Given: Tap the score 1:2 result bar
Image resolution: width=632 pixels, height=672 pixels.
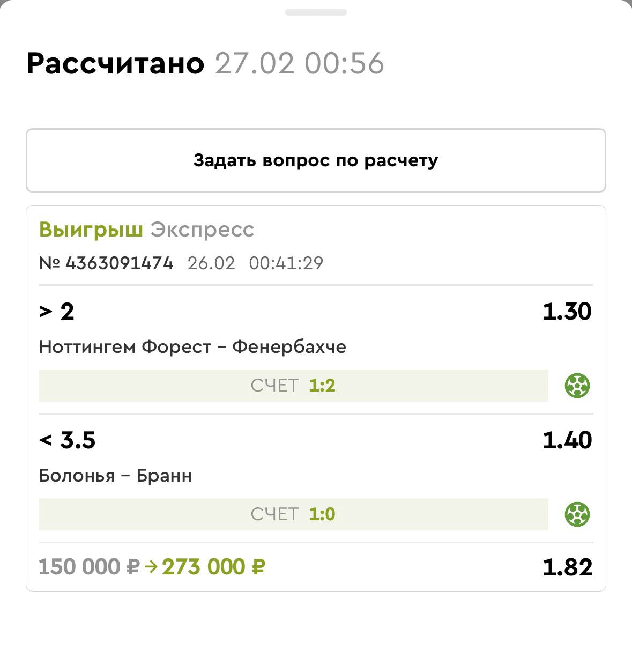Looking at the screenshot, I should [293, 386].
